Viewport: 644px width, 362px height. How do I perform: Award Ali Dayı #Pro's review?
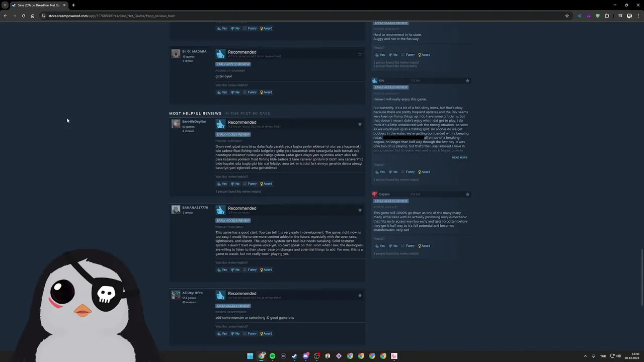(x=266, y=333)
